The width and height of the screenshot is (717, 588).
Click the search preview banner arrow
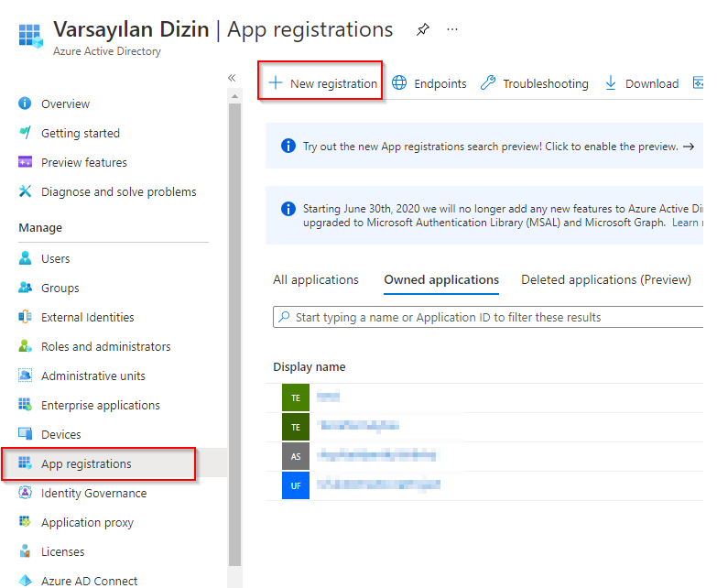pyautogui.click(x=689, y=147)
